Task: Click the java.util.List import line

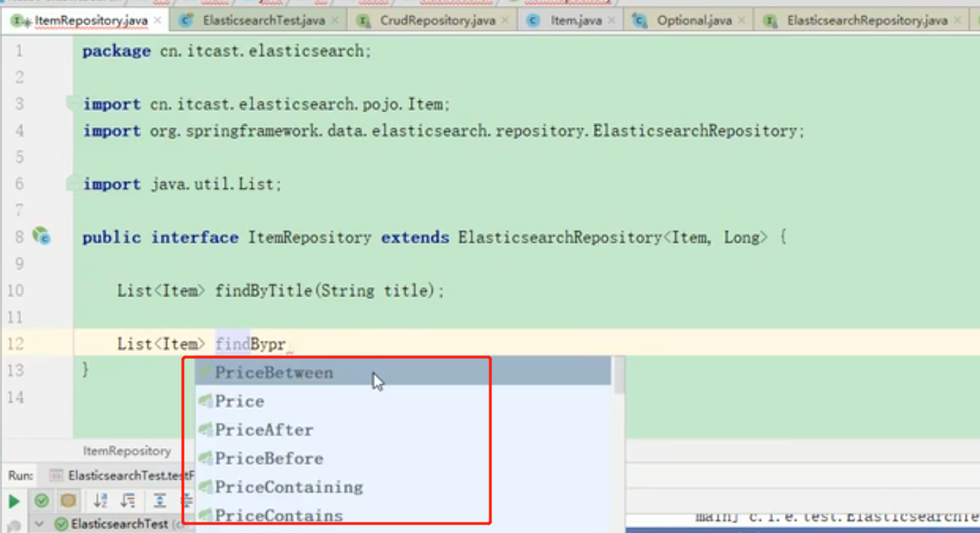Action: click(x=182, y=184)
